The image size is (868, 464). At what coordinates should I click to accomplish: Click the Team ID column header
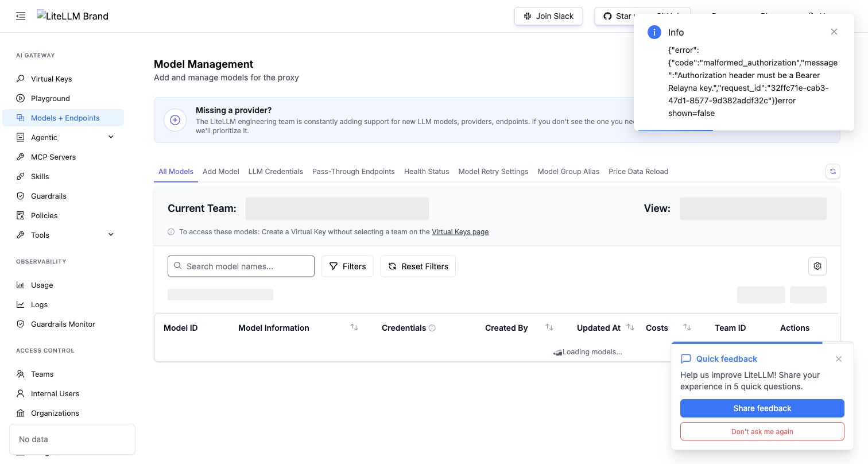point(730,328)
